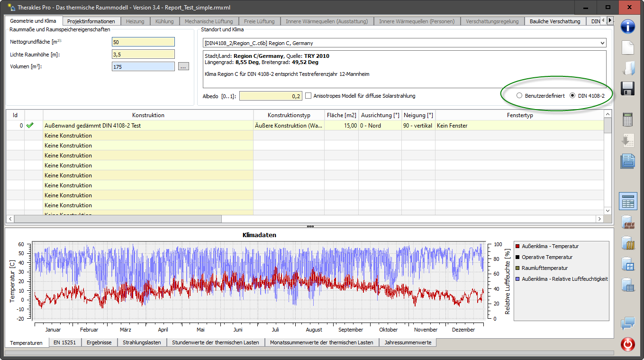Open a project file via the folder icon
This screenshot has width=644, height=360.
point(628,68)
